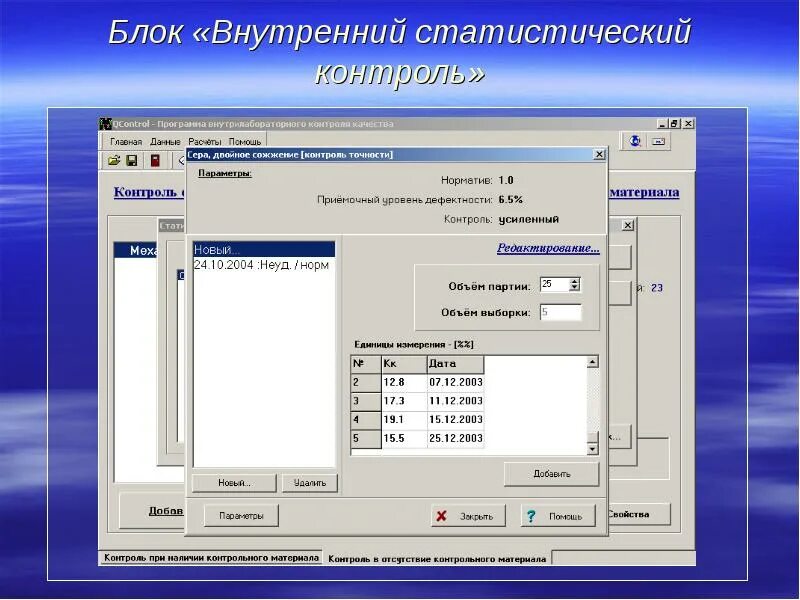Screen dimensions: 800x600
Task: Switch to tab Контроль в отсутствие контрольного материала
Action: click(x=437, y=559)
